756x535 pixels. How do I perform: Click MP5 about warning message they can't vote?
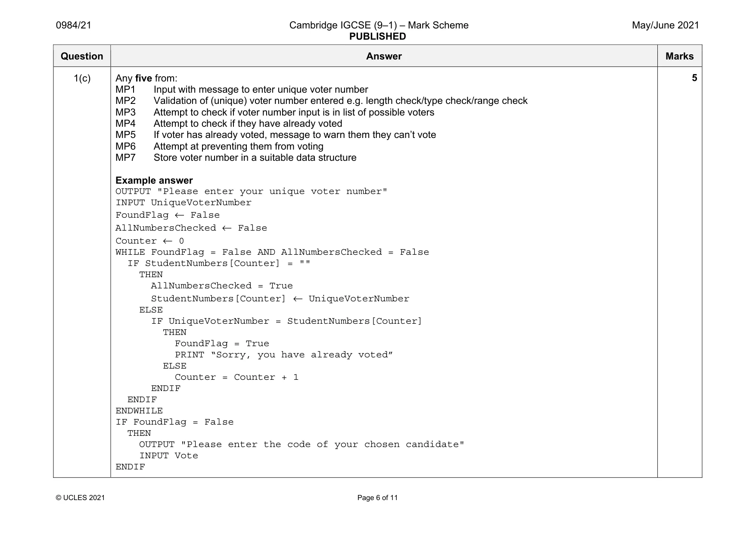[276, 135]
